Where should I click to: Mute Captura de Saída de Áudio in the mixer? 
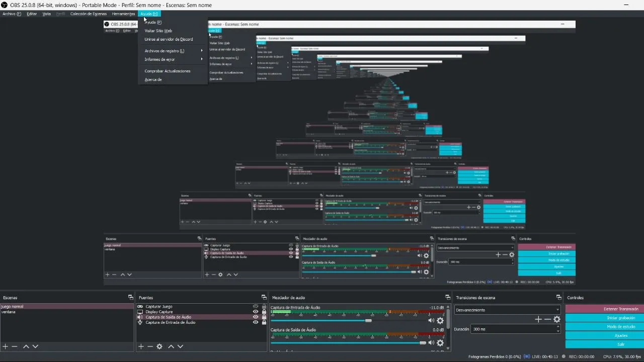[x=431, y=343]
